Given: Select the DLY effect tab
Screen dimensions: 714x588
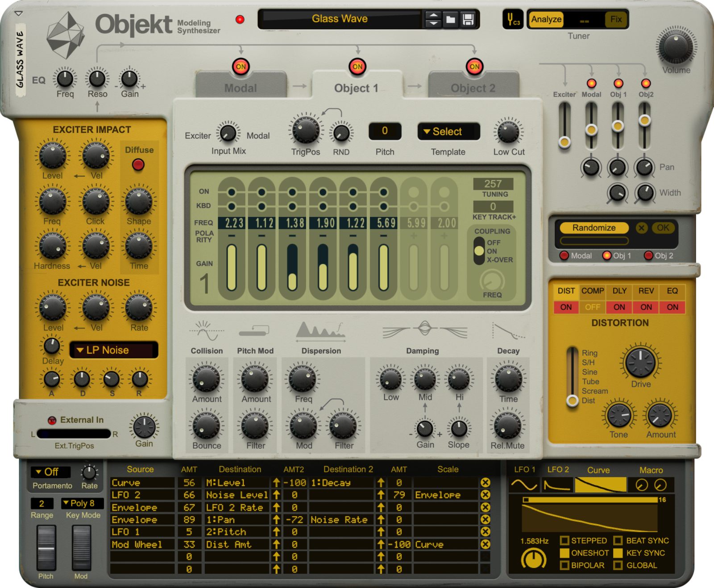Looking at the screenshot, I should point(619,291).
